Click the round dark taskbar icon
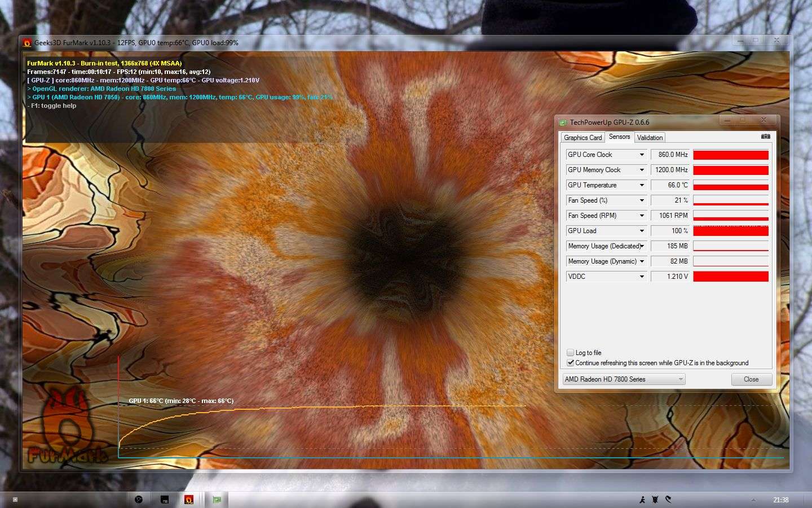This screenshot has width=812, height=508. (139, 499)
